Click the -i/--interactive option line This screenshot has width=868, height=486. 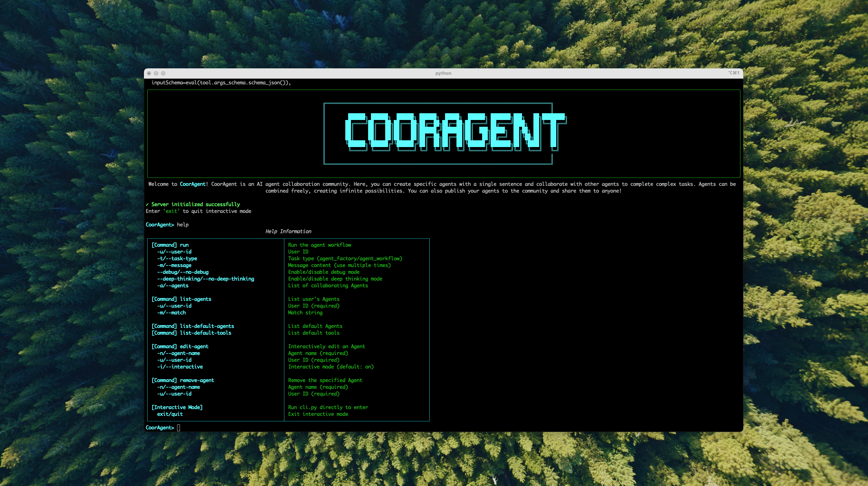pyautogui.click(x=180, y=367)
